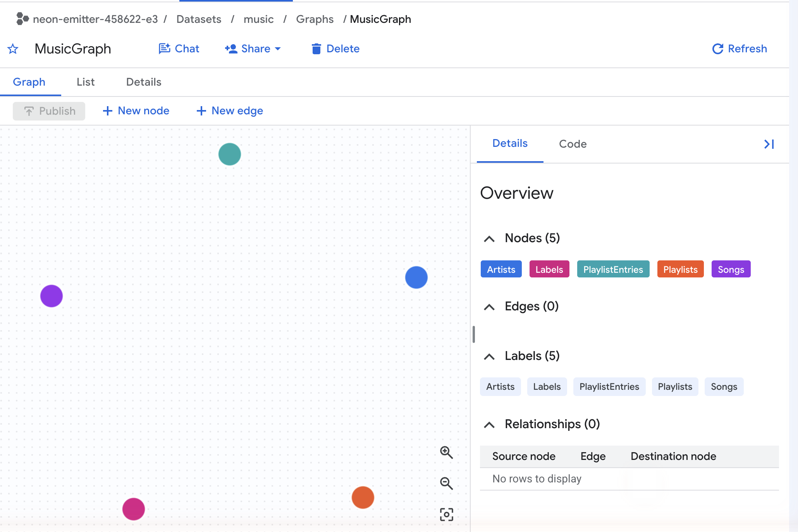Click the gray Artists label chip
798x532 pixels.
click(x=500, y=387)
